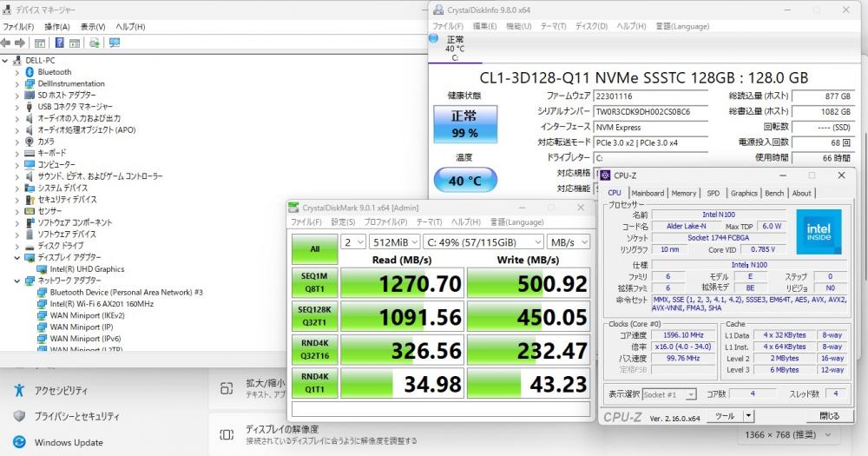Image resolution: width=868 pixels, height=456 pixels.
Task: Click the キーボード keyboard icon in the device tree
Action: click(30, 153)
